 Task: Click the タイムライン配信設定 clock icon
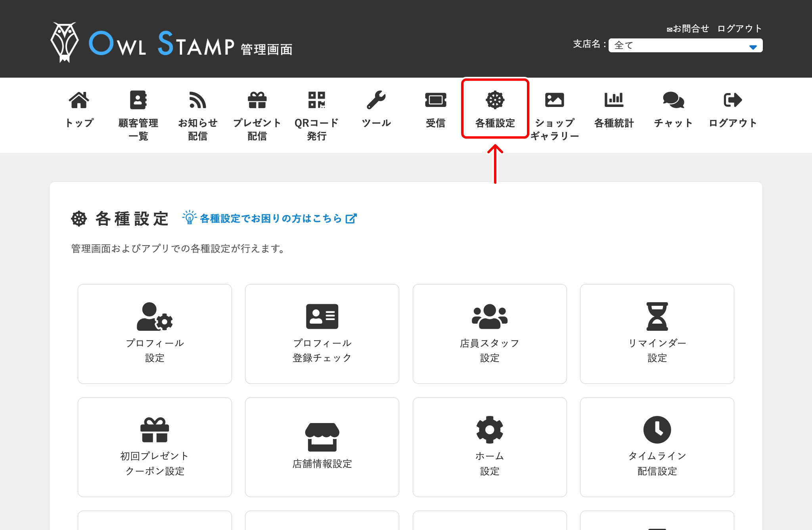[657, 430]
